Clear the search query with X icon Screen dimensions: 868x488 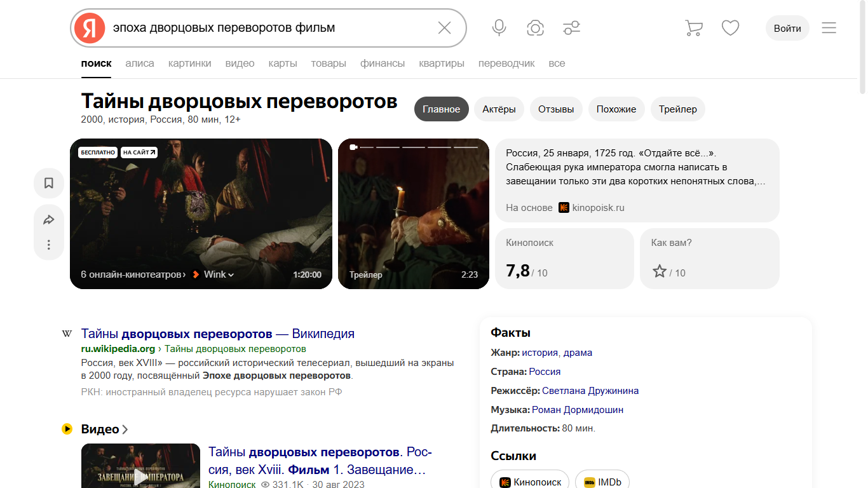[444, 28]
